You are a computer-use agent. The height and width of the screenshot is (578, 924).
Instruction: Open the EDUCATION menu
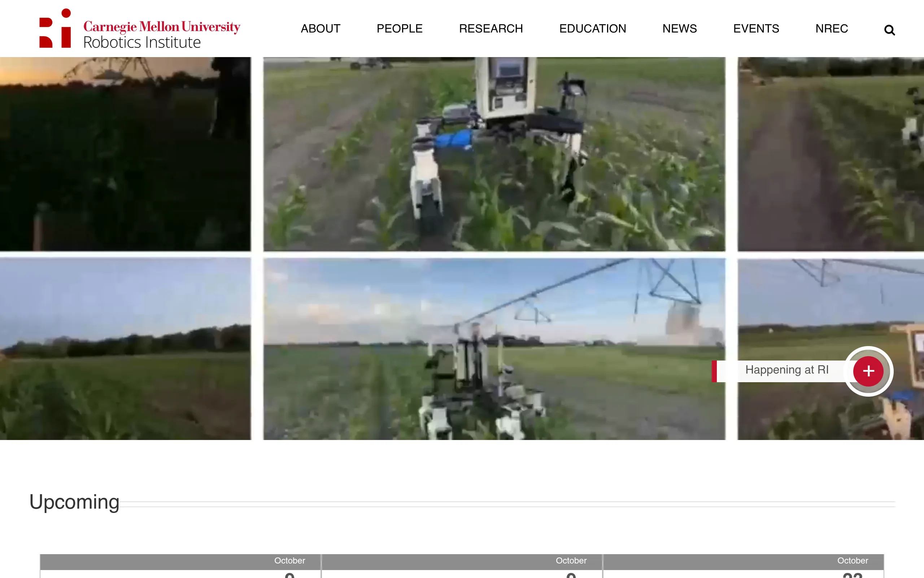pos(592,29)
